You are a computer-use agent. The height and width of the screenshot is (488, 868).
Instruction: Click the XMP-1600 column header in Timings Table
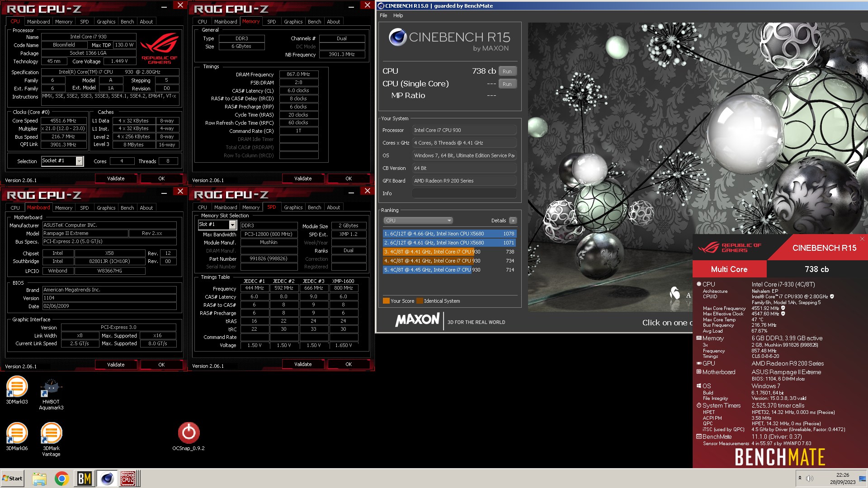click(343, 281)
